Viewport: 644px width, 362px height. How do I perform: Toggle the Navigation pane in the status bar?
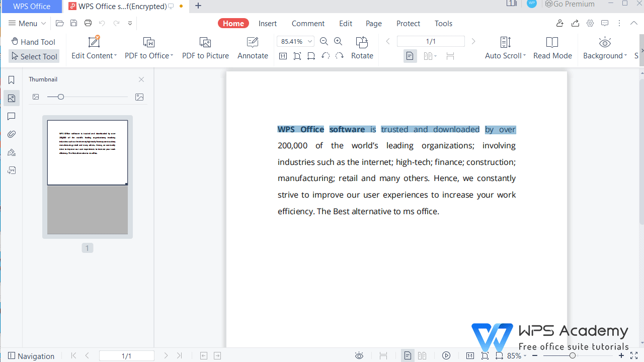(31, 356)
